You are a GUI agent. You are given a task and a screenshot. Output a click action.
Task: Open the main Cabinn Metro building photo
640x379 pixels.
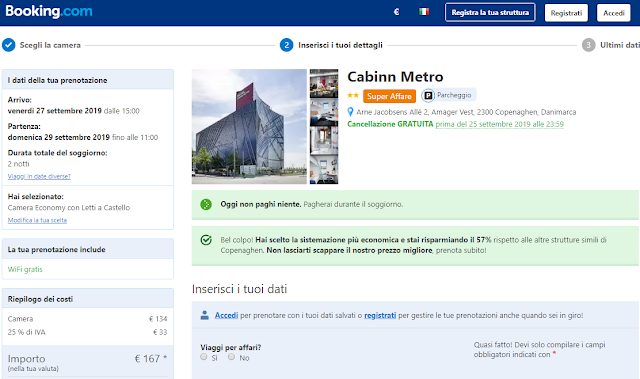tap(249, 126)
